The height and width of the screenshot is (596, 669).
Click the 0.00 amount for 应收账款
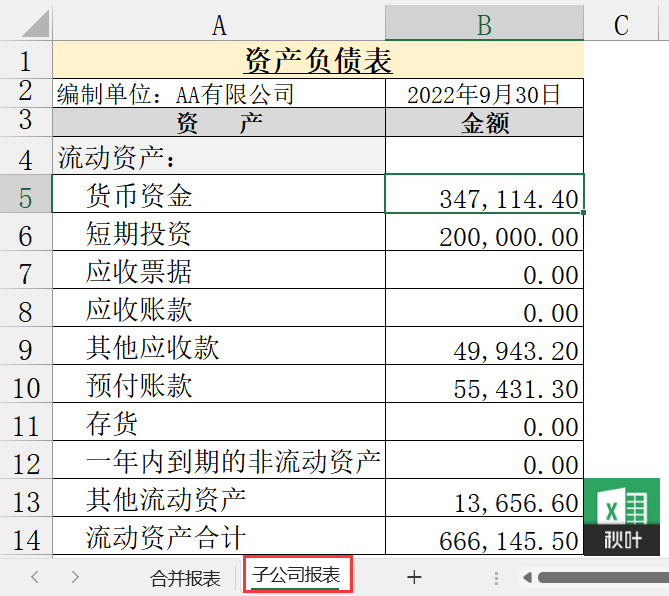pyautogui.click(x=484, y=308)
